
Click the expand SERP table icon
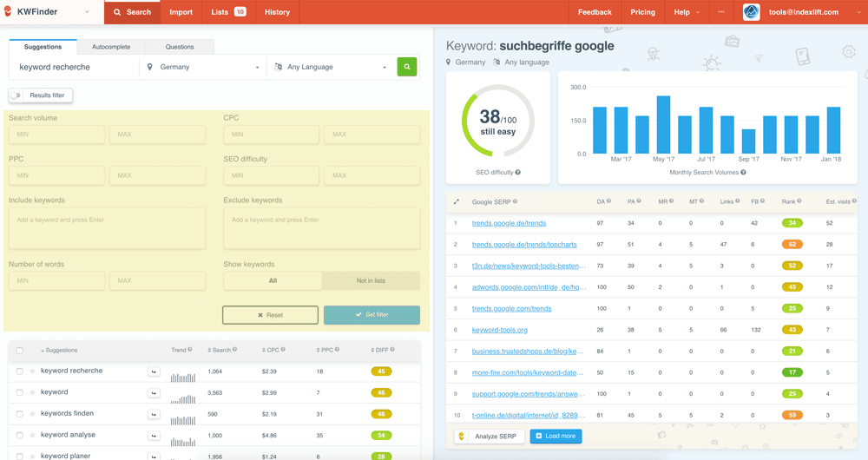(457, 202)
